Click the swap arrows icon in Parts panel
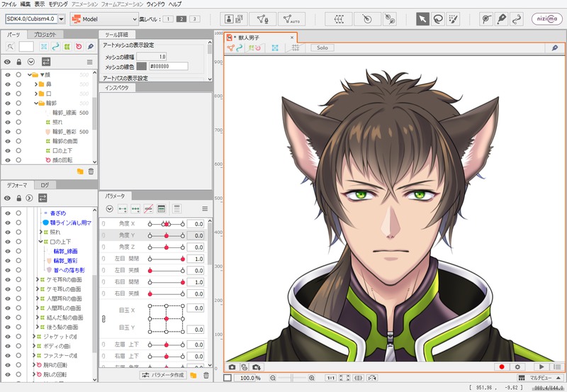 coord(46,62)
